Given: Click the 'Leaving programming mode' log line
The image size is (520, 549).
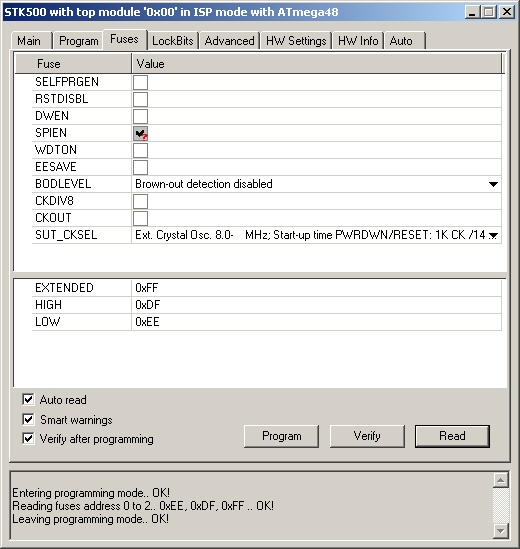Looking at the screenshot, I should coord(90,519).
